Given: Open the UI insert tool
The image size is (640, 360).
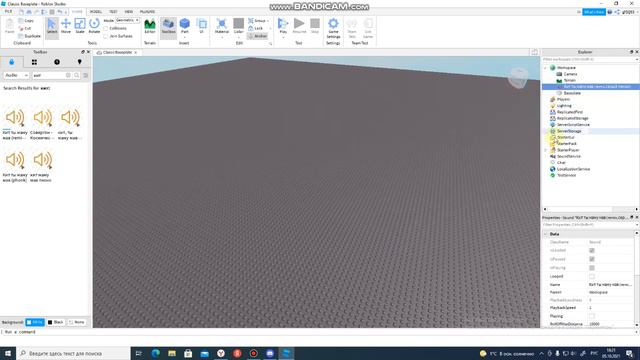Looking at the screenshot, I should coord(202,27).
